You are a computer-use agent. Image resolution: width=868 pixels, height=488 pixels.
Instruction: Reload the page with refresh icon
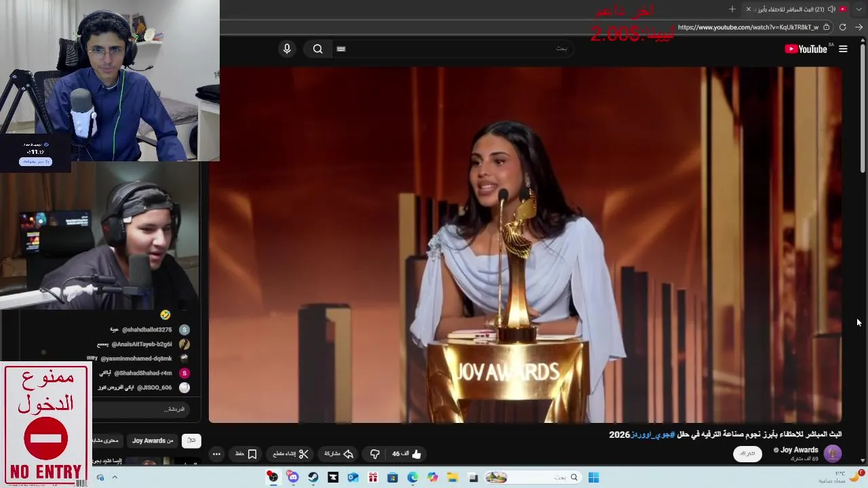(x=842, y=27)
